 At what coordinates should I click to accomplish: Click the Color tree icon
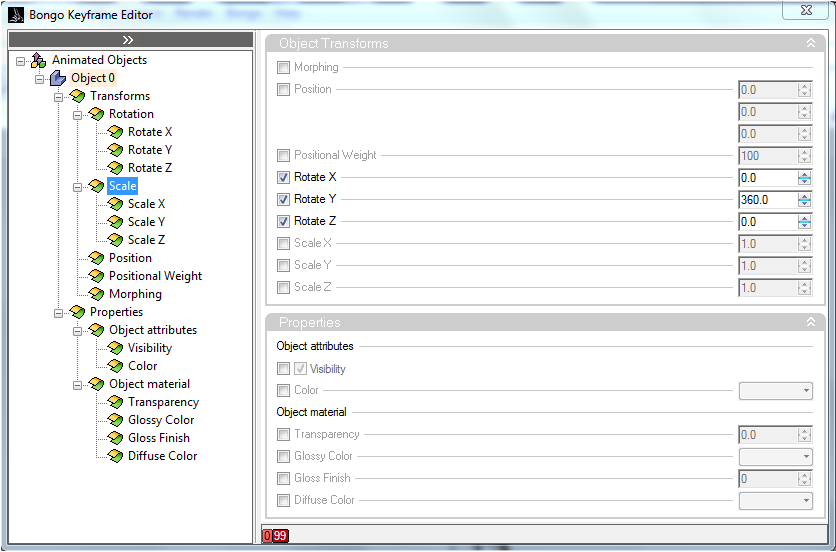click(115, 366)
